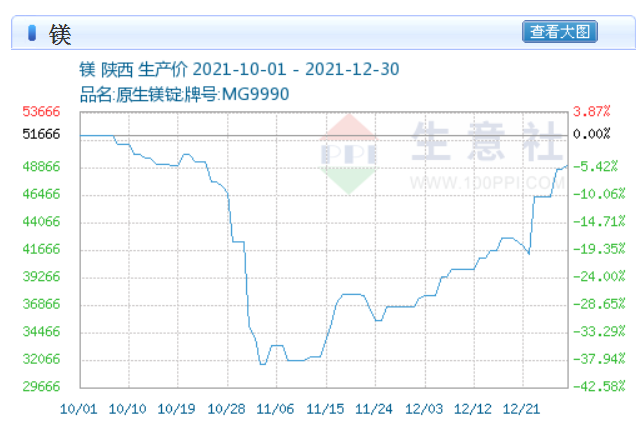Click the 查看大图 button
642x432 pixels.
(x=559, y=32)
